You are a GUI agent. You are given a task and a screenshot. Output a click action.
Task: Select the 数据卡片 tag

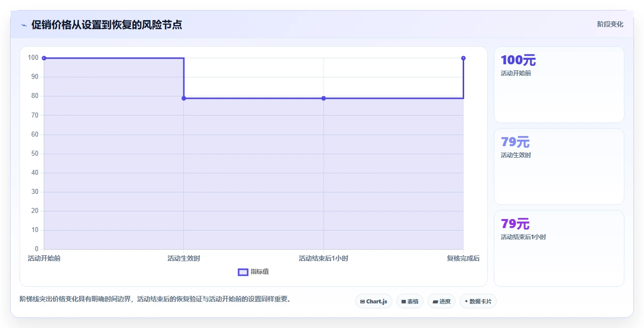pos(478,301)
